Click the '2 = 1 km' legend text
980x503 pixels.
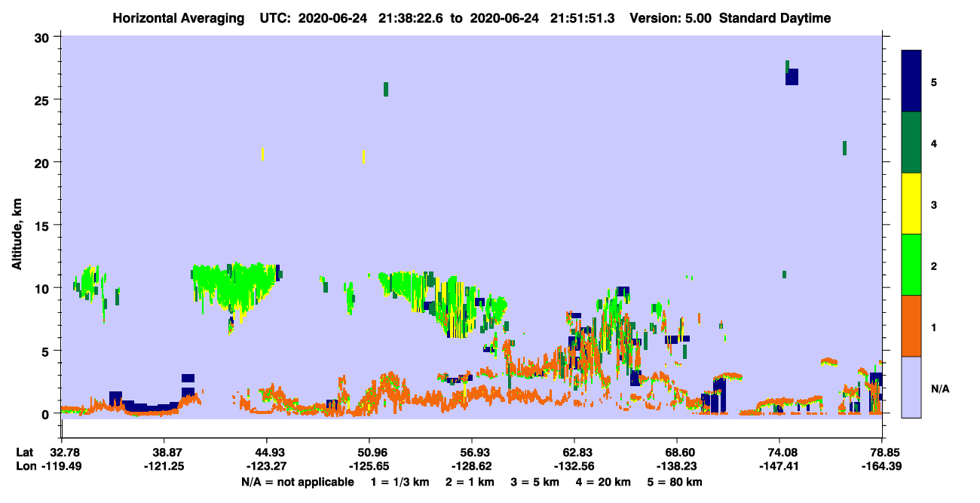tap(470, 482)
